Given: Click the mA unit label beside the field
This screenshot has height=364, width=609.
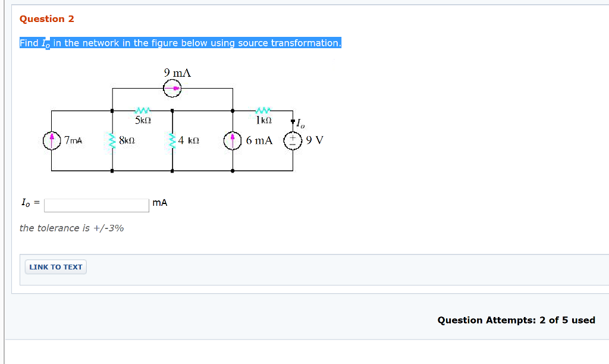Looking at the screenshot, I should coord(159,202).
